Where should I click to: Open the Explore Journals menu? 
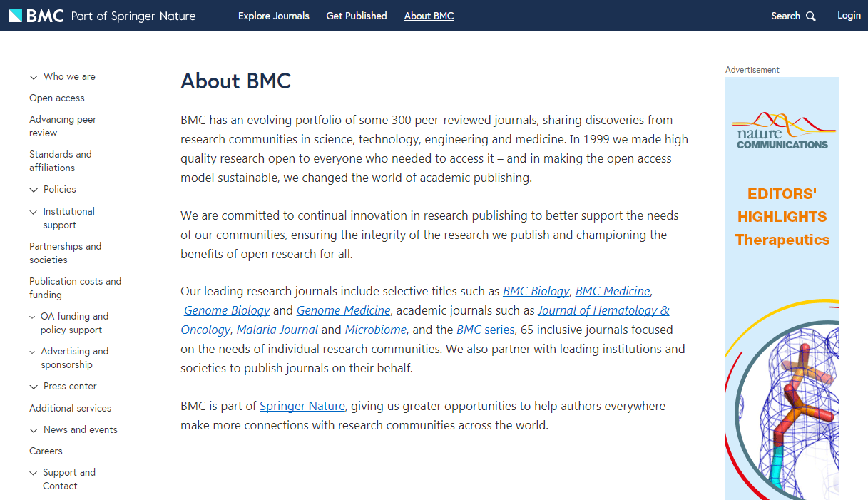point(274,16)
